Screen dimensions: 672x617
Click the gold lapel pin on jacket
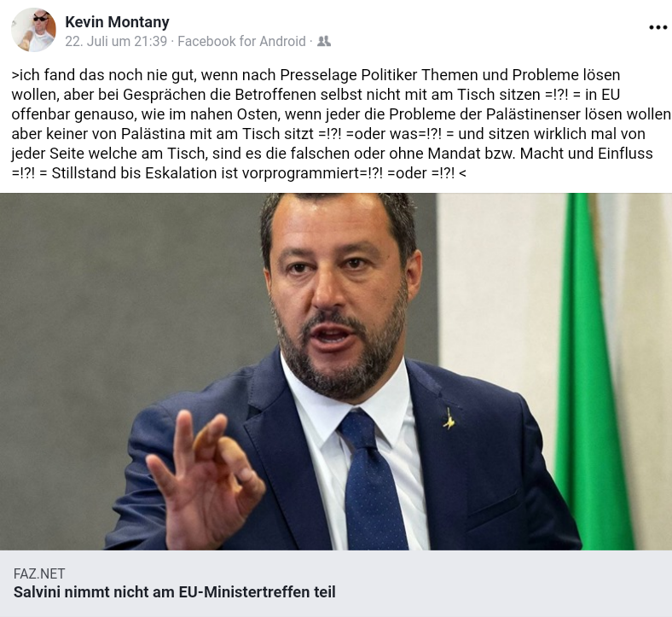(449, 419)
